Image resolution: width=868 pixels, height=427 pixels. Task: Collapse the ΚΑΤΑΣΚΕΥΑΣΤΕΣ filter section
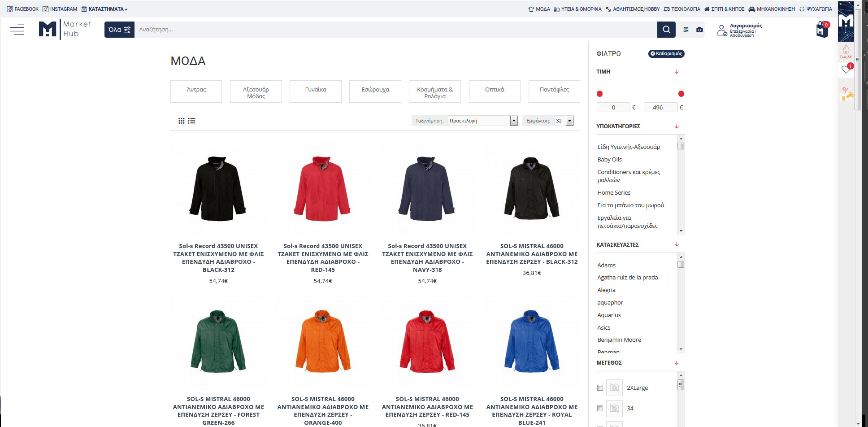click(x=677, y=244)
